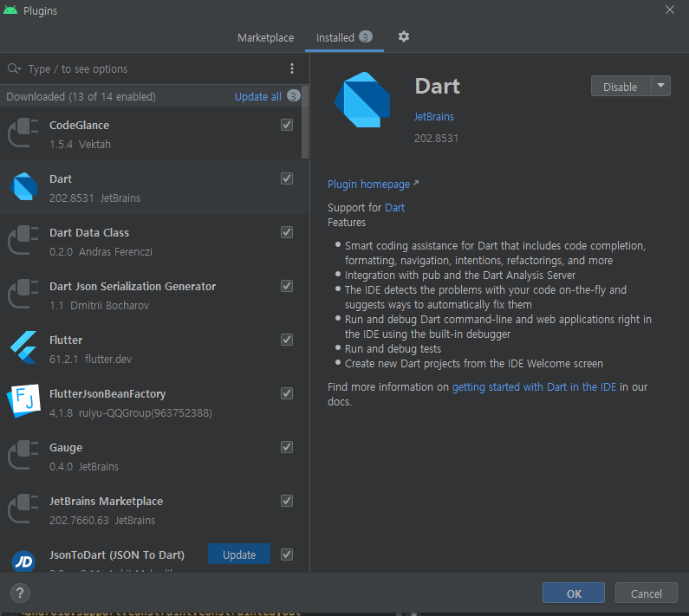Click the Cancel button
The height and width of the screenshot is (616, 689).
(646, 593)
